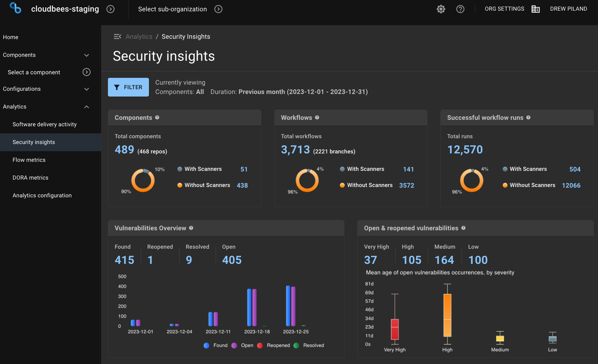Image resolution: width=598 pixels, height=364 pixels.
Task: Follow the Analytics breadcrumb link
Action: (139, 36)
